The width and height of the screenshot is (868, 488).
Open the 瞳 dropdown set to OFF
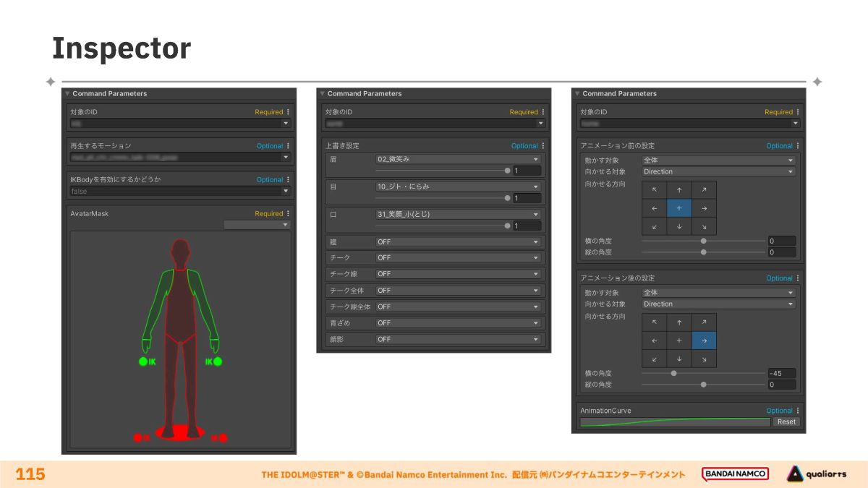(458, 242)
